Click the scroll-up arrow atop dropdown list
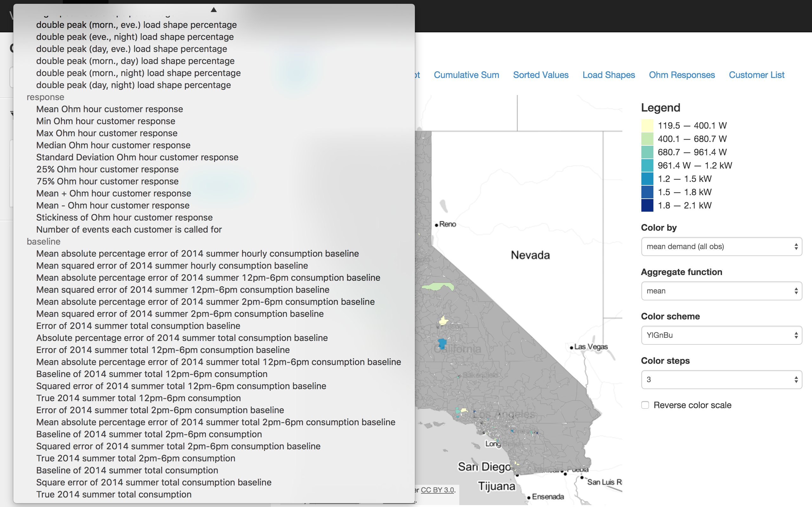 (x=213, y=10)
